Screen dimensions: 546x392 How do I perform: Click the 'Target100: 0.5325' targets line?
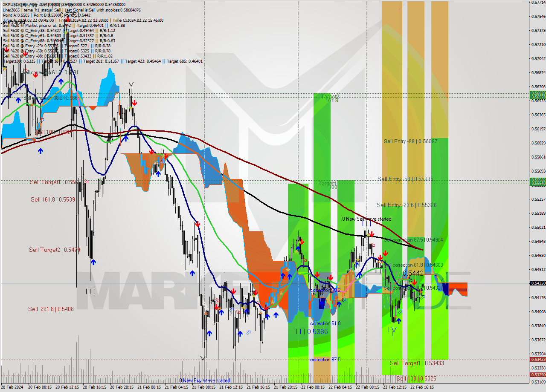(102, 61)
